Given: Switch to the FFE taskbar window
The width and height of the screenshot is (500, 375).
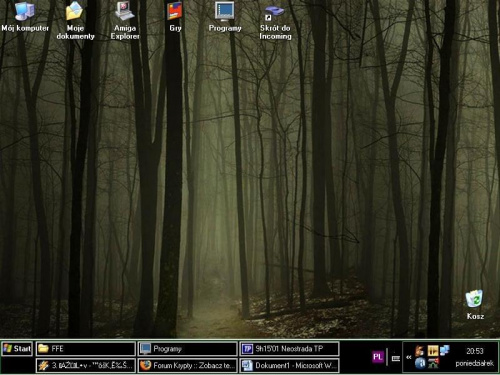Looking at the screenshot, I should tap(86, 349).
